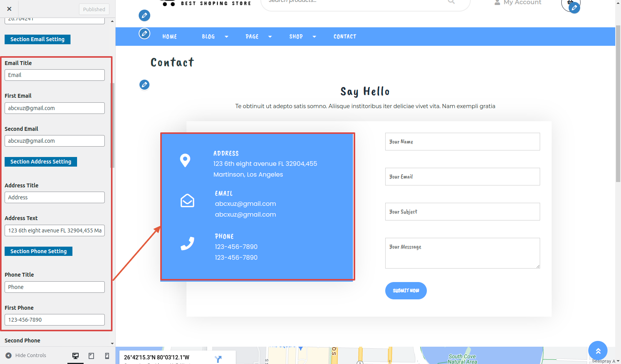Screen dimensions: 621x364
Task: Click the map coordinates text
Action: tap(156, 357)
